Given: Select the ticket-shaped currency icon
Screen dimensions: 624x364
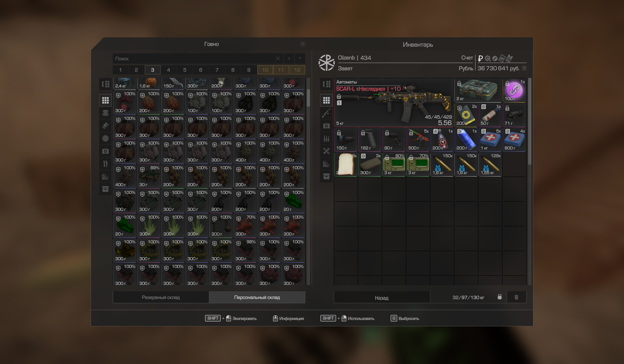Looking at the screenshot, I should (502, 58).
